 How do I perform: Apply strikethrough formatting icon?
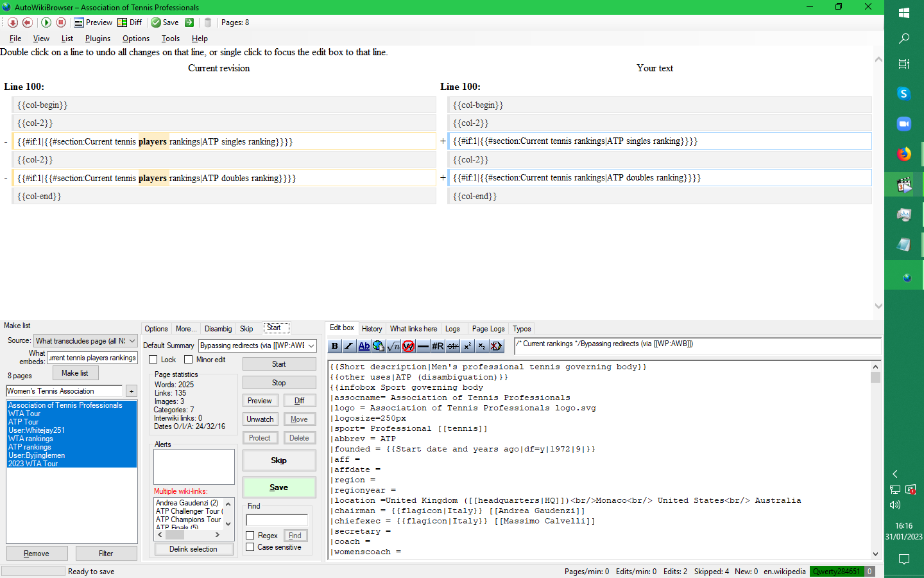pyautogui.click(x=452, y=346)
